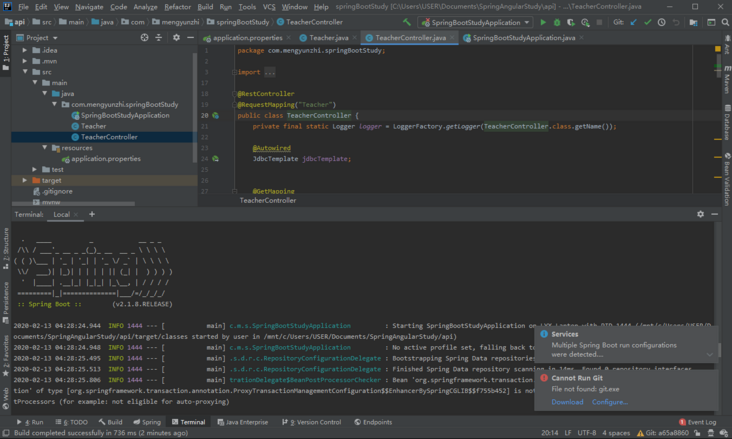Click the Download link in Git notification
The height and width of the screenshot is (439, 732).
coord(567,402)
